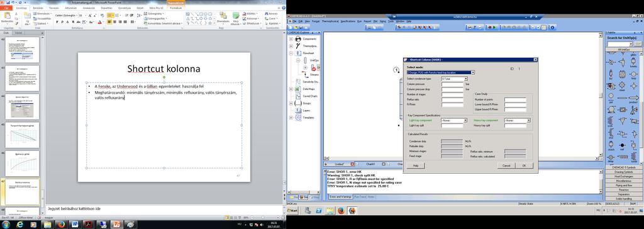Switch to the Beszúrás ribbon tab
Viewport: 644px width, 229px height.
coord(38,8)
